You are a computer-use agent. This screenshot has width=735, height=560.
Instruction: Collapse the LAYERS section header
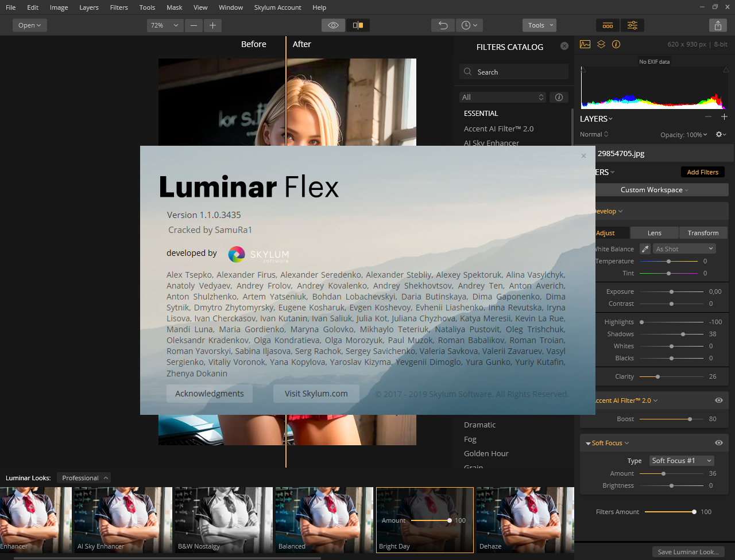point(596,119)
